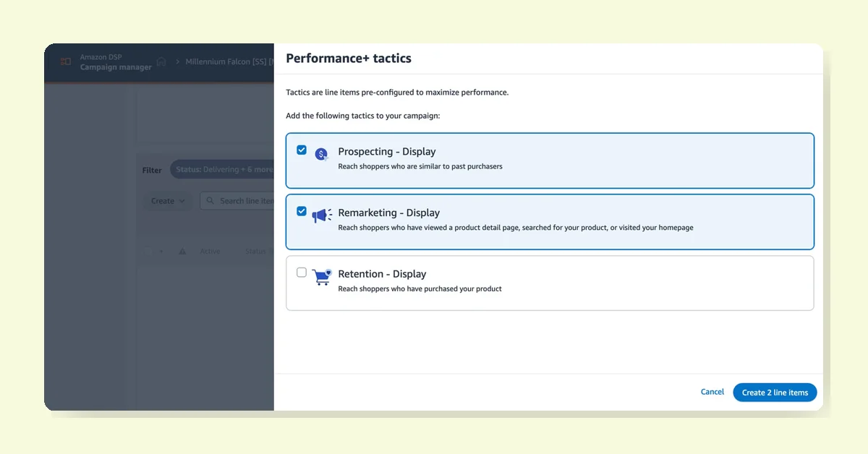868x454 pixels.
Task: Click "Reach shoppers who are similar to past purchasers"
Action: pos(420,166)
